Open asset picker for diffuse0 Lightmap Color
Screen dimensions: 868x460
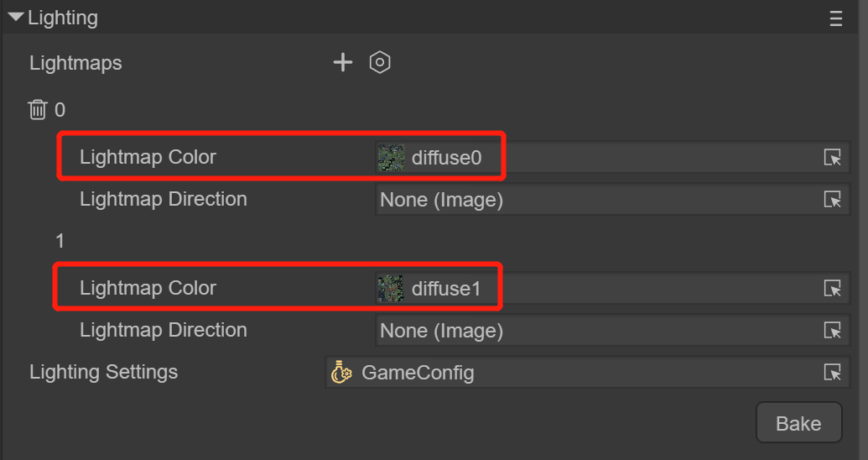tap(832, 157)
